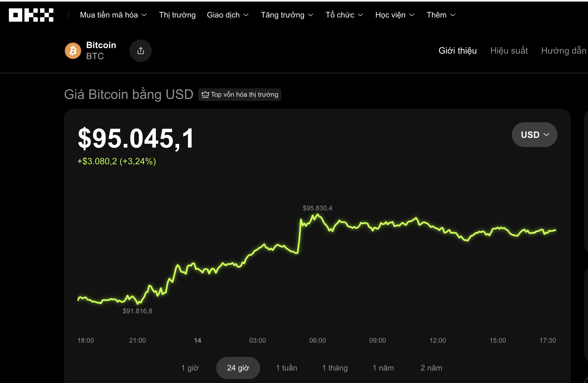Switch to the Hiệu suất tab
Image resolution: width=588 pixels, height=383 pixels.
pos(509,51)
